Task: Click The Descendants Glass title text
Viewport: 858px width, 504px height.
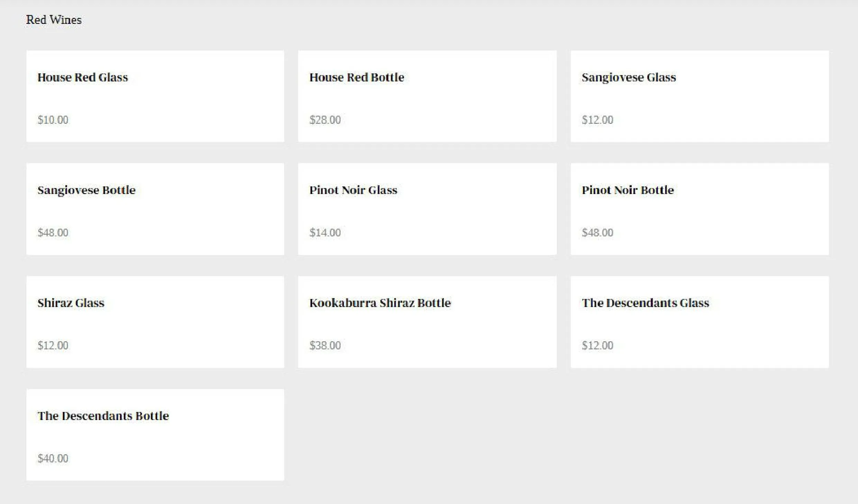Action: click(x=646, y=303)
